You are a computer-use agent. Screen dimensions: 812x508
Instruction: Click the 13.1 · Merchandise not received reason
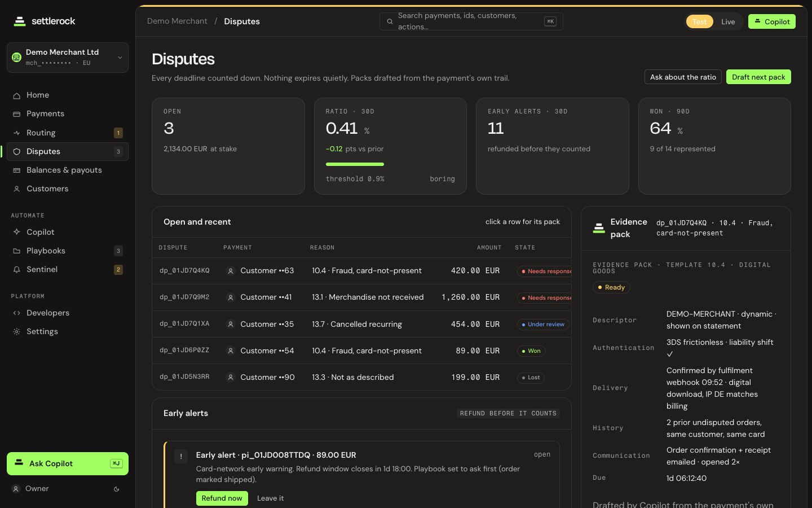(x=368, y=297)
